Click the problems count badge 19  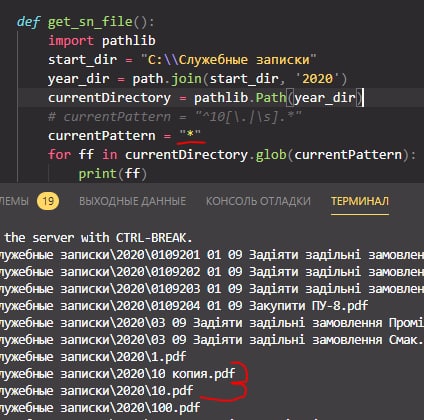coord(48,201)
